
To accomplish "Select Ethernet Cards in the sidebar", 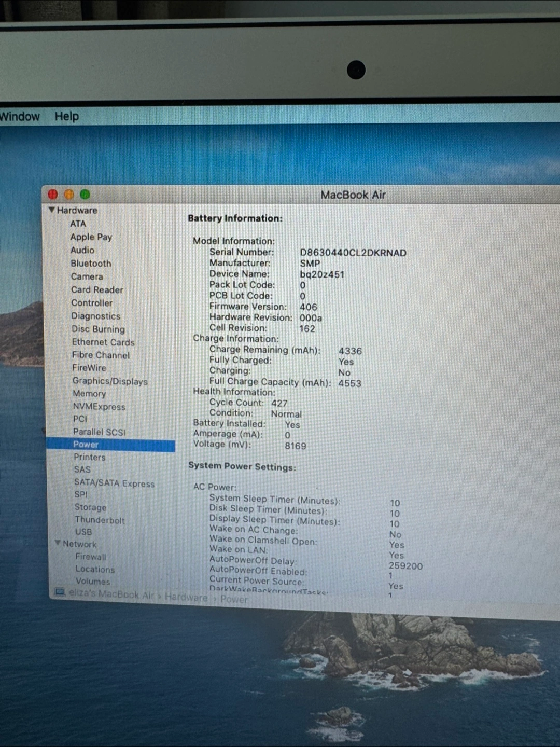I will coord(103,342).
